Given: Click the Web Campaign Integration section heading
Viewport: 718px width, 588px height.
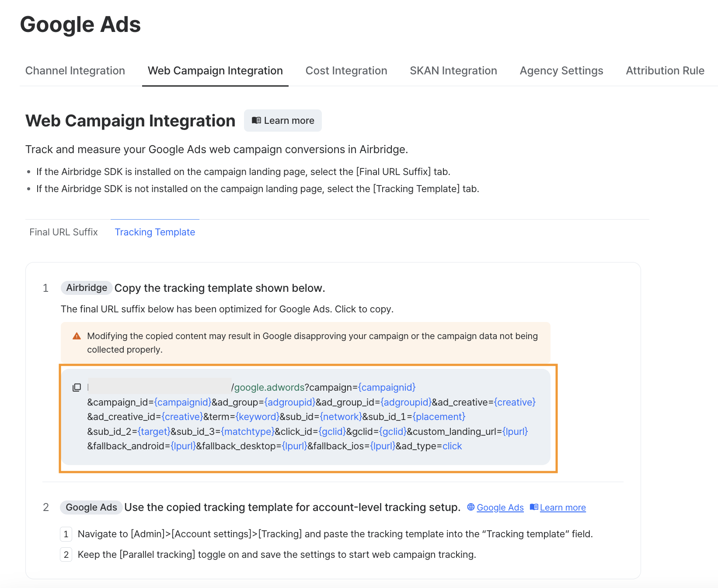Looking at the screenshot, I should [x=130, y=121].
